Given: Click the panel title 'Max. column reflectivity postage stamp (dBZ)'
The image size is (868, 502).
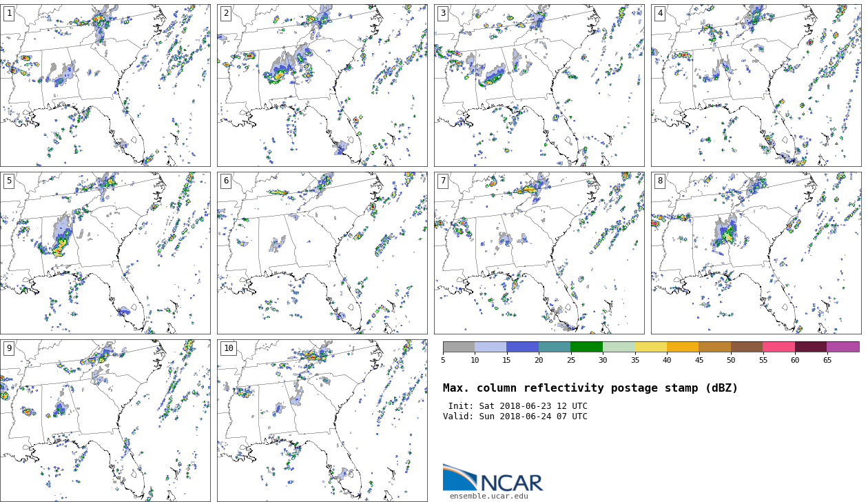Looking at the screenshot, I should pos(590,388).
